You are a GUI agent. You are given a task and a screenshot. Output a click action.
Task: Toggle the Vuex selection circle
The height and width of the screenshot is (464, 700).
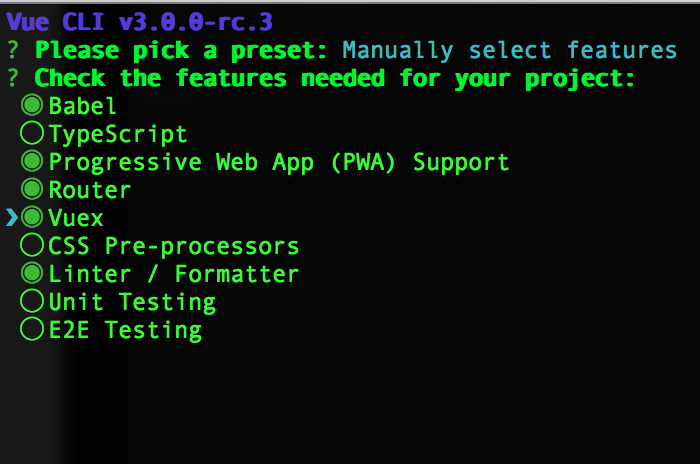click(x=32, y=217)
